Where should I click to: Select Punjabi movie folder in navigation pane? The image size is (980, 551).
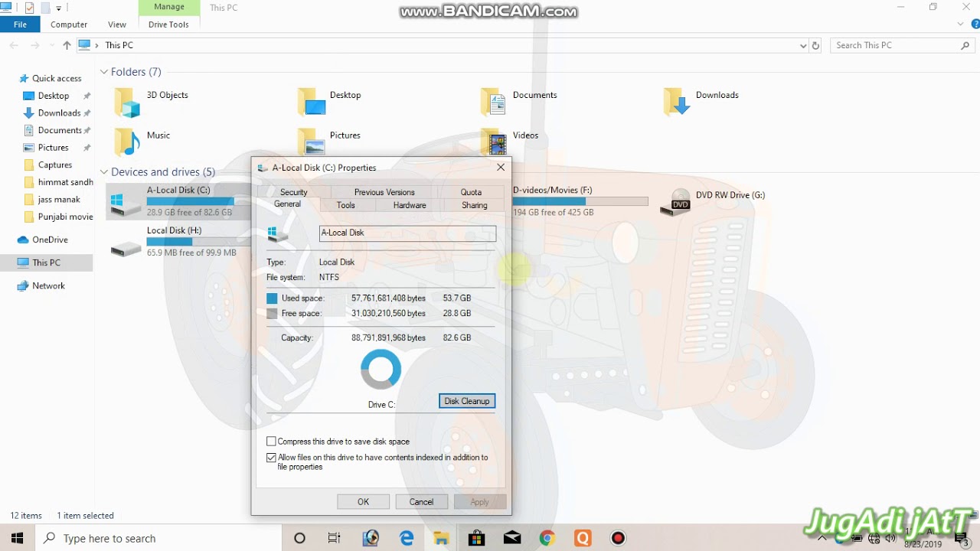58,217
